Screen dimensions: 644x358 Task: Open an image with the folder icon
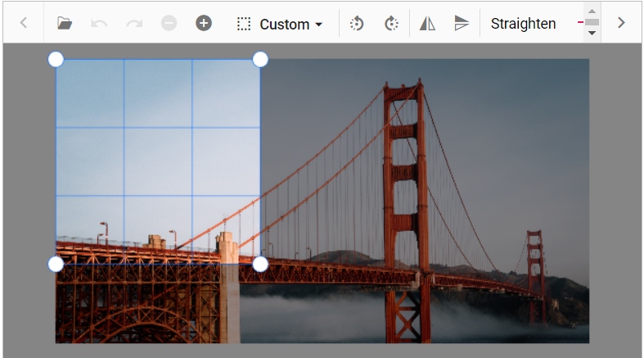coord(65,24)
